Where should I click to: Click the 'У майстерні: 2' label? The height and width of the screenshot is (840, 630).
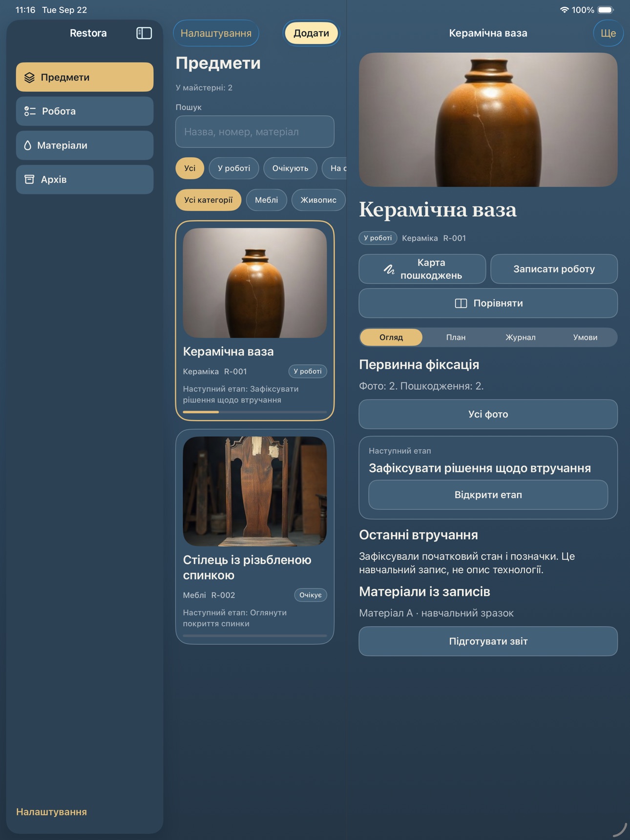(204, 88)
